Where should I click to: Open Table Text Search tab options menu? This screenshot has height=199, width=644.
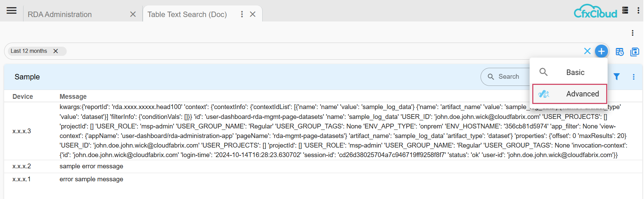pos(242,14)
